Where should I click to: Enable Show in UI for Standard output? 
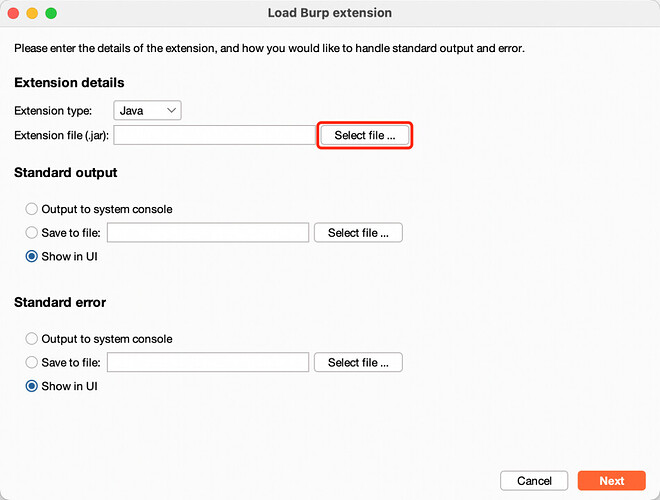33,256
